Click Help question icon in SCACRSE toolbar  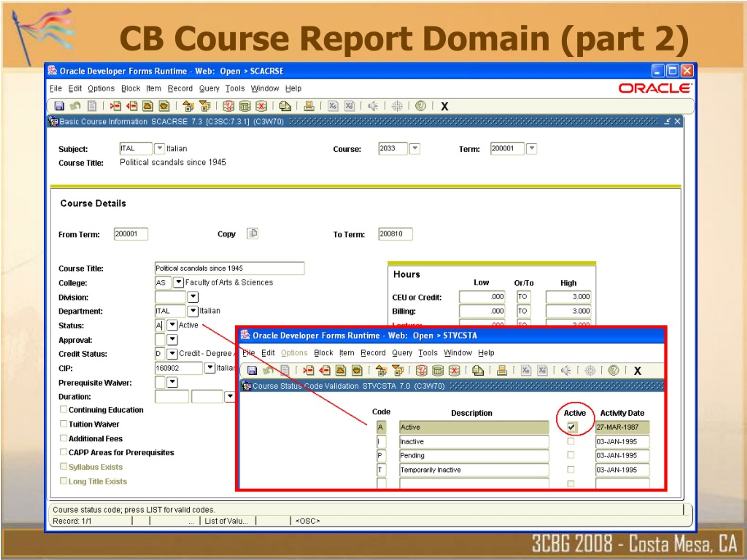(x=420, y=106)
